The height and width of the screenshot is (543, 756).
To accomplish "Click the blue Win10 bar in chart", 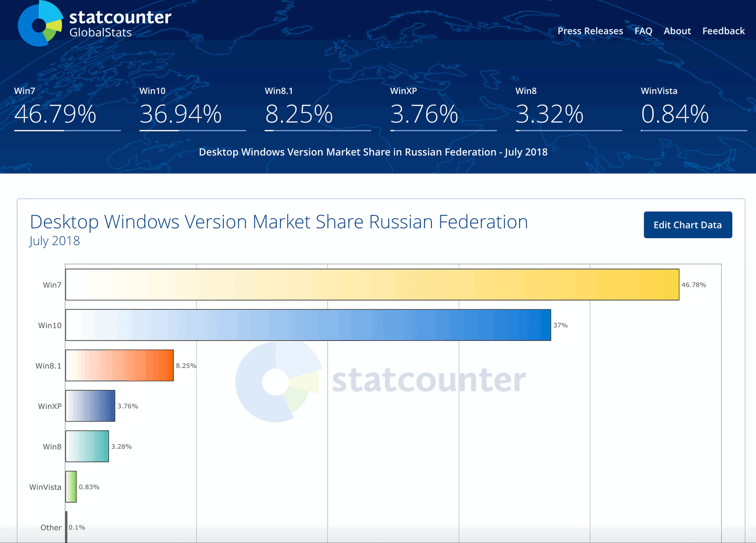I will pyautogui.click(x=308, y=325).
